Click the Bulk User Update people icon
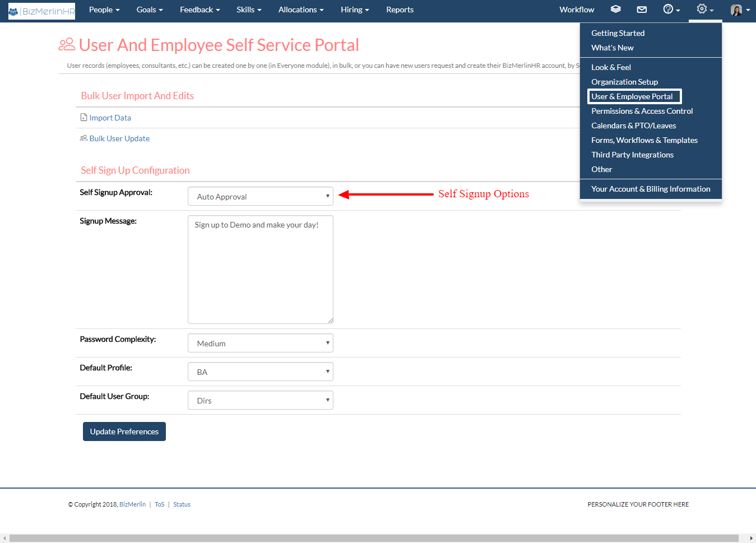Image resolution: width=756 pixels, height=543 pixels. click(x=84, y=138)
